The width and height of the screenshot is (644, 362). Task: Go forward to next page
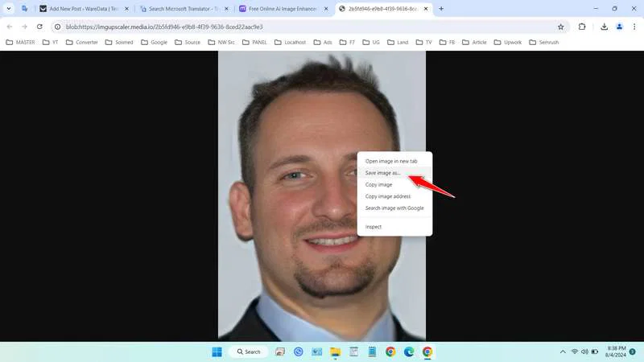pos(25,27)
